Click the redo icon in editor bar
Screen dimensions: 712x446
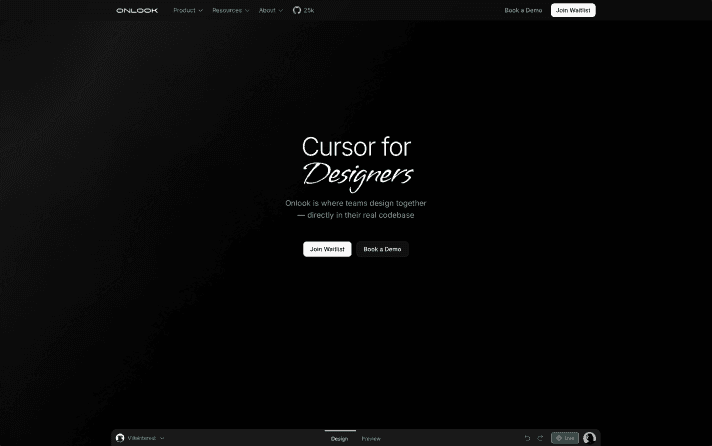point(540,438)
